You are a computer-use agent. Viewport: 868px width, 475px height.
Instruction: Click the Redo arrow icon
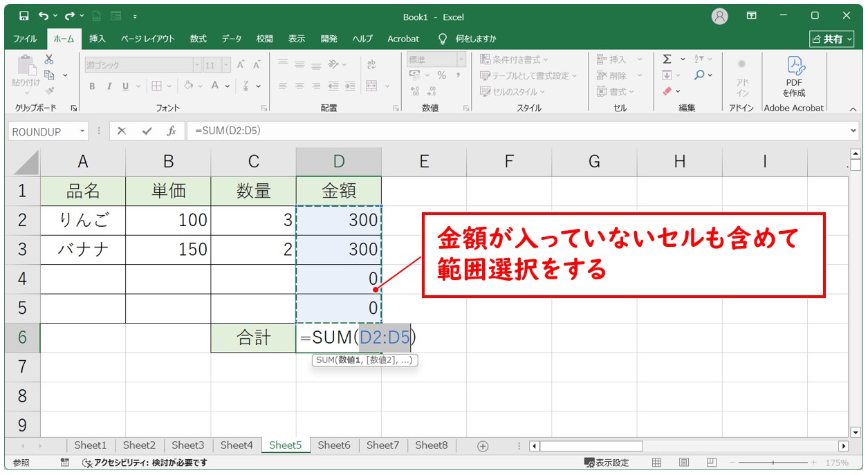(x=70, y=16)
